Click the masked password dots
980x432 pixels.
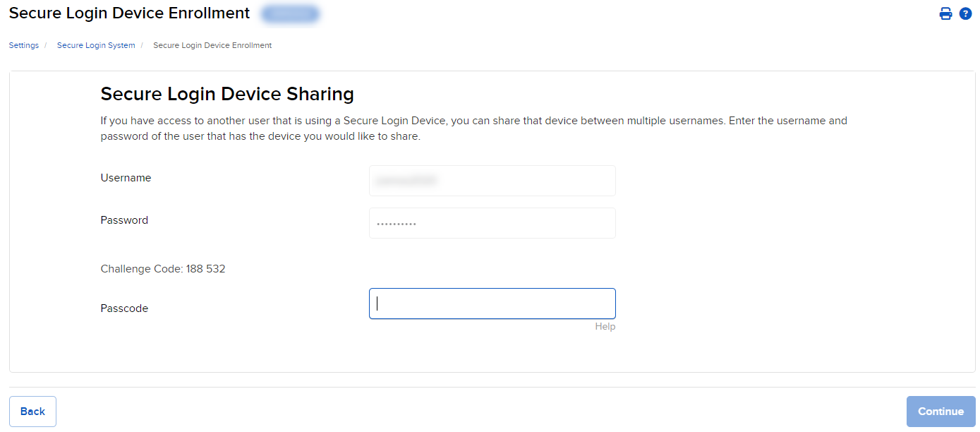[395, 223]
